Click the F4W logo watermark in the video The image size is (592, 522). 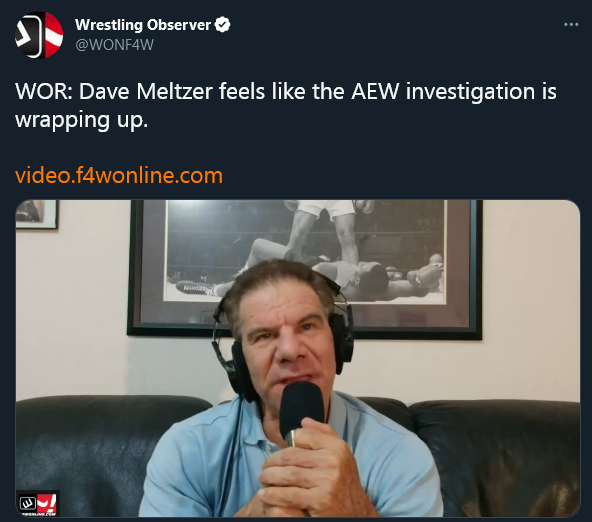pos(38,504)
